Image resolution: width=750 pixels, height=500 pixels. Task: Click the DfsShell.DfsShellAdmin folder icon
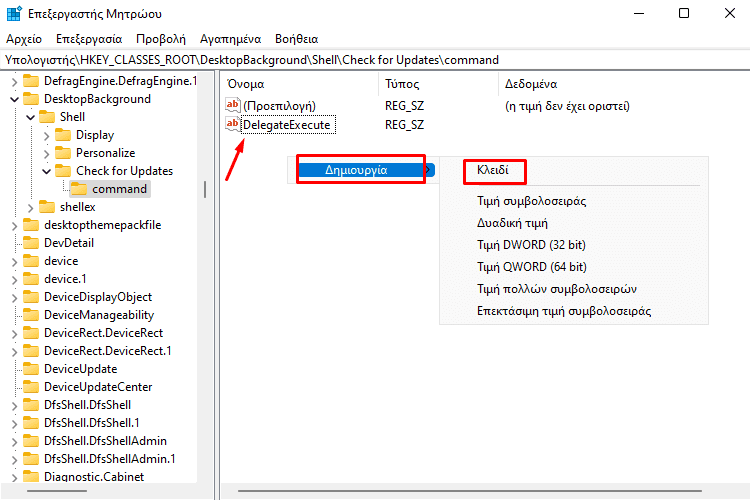coord(31,441)
